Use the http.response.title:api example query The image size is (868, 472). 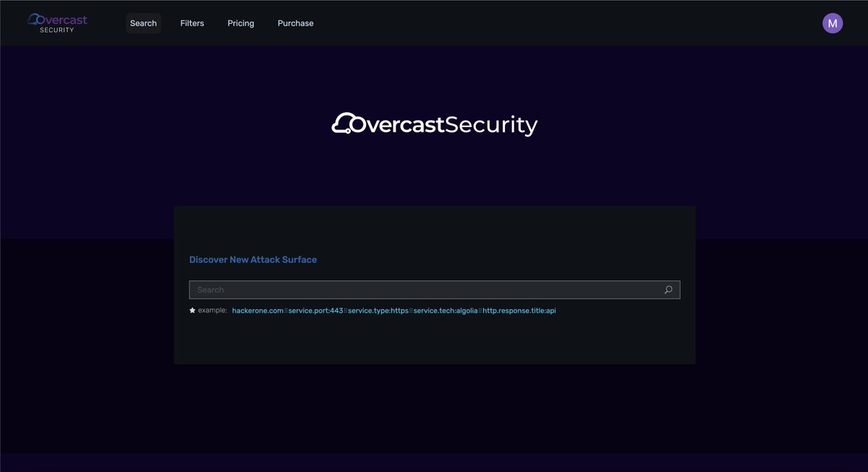pyautogui.click(x=519, y=310)
